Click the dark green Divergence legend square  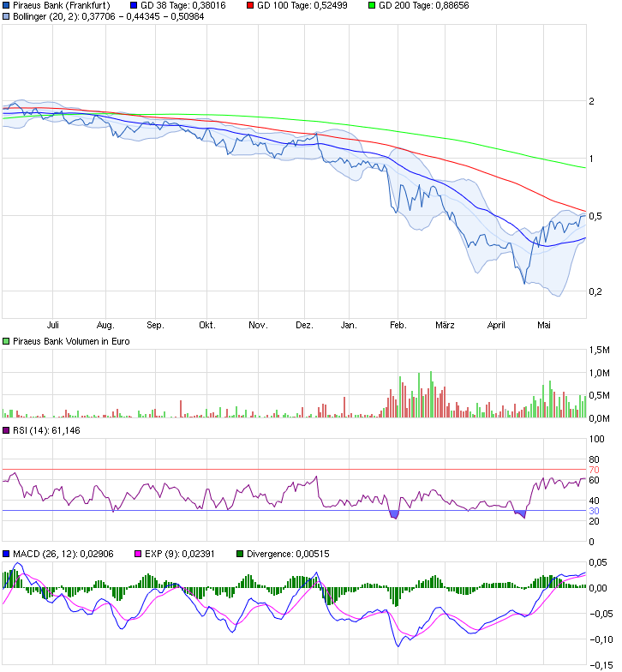pyautogui.click(x=241, y=554)
